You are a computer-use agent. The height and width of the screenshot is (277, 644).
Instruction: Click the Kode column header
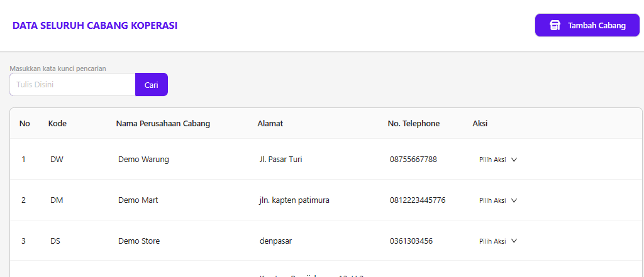click(57, 124)
